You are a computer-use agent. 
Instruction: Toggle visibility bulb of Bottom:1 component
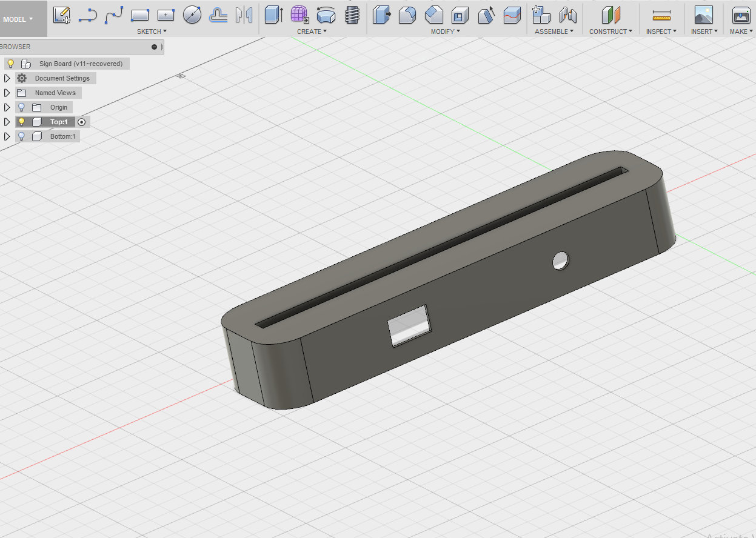click(x=21, y=136)
